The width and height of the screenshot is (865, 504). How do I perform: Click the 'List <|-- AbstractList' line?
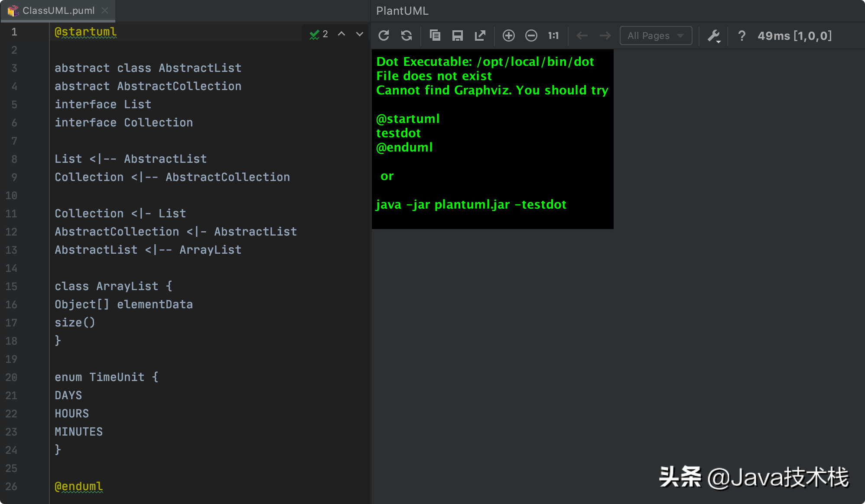coord(130,159)
